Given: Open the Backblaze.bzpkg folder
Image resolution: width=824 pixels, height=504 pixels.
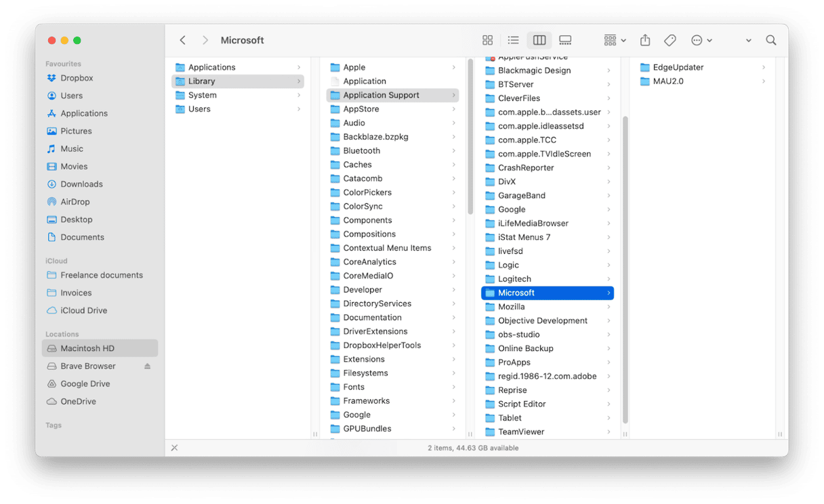Looking at the screenshot, I should click(392, 137).
